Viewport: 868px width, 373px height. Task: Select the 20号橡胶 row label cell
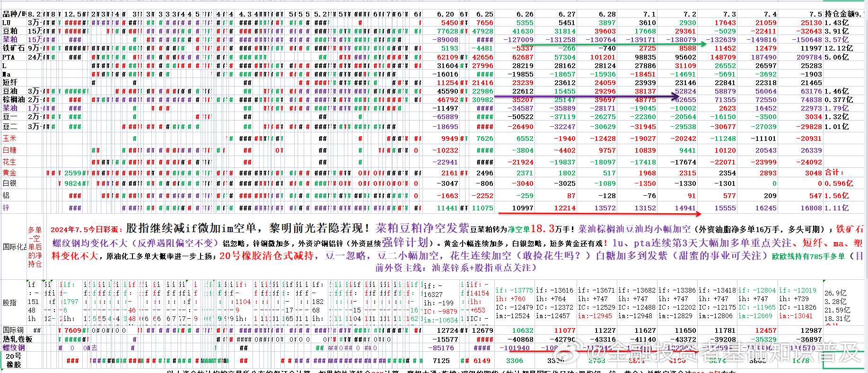[14, 360]
